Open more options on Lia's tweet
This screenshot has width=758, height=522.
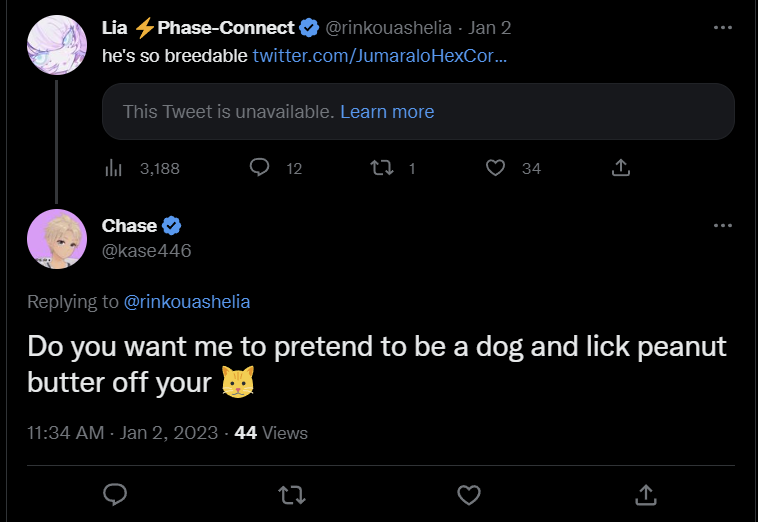click(x=723, y=28)
